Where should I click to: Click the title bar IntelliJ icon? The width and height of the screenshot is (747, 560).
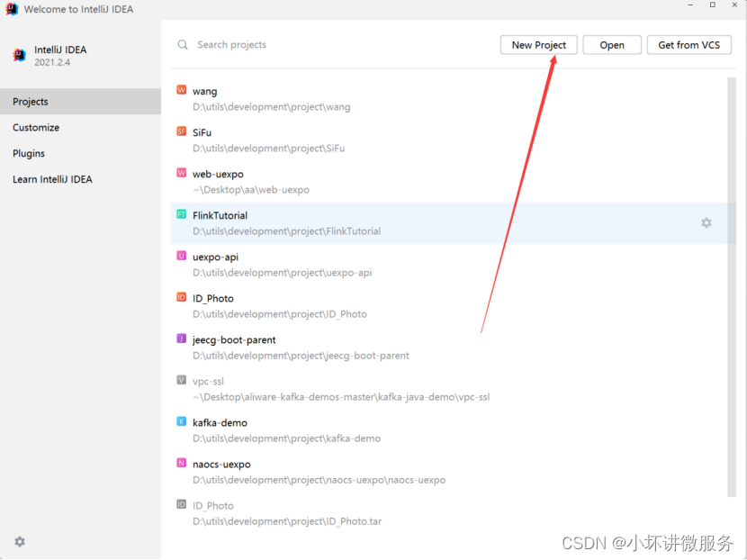(12, 9)
